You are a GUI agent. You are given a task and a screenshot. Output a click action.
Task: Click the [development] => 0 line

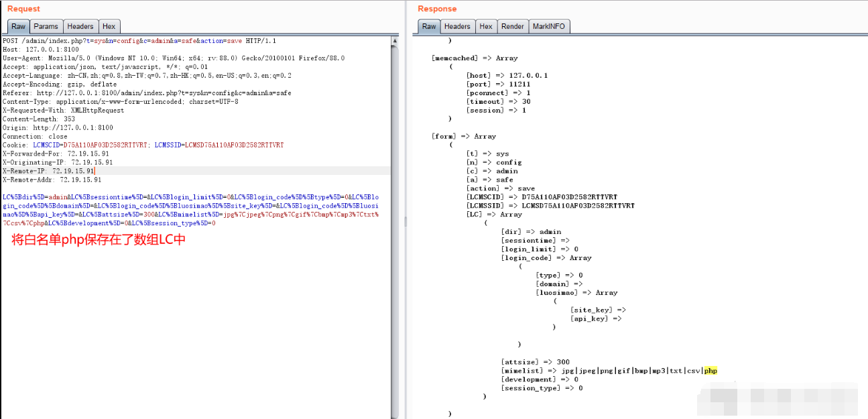click(x=540, y=380)
